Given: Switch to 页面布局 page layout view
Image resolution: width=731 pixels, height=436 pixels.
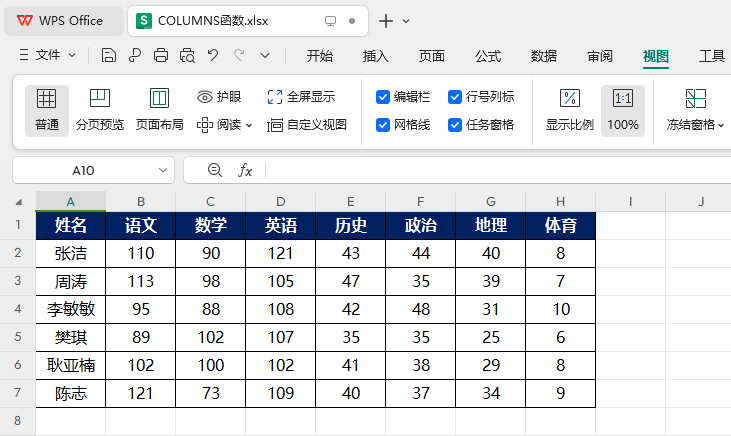Looking at the screenshot, I should click(x=159, y=111).
